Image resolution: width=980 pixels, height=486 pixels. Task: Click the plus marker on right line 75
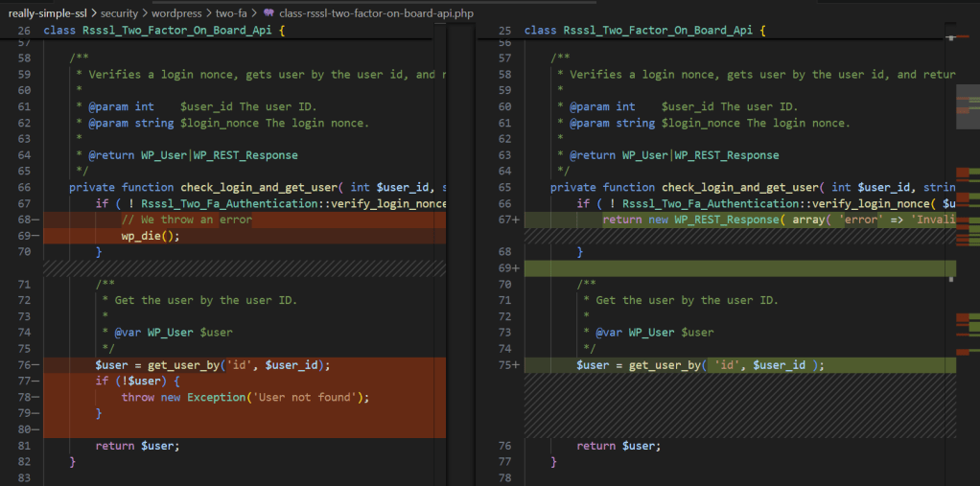(516, 365)
